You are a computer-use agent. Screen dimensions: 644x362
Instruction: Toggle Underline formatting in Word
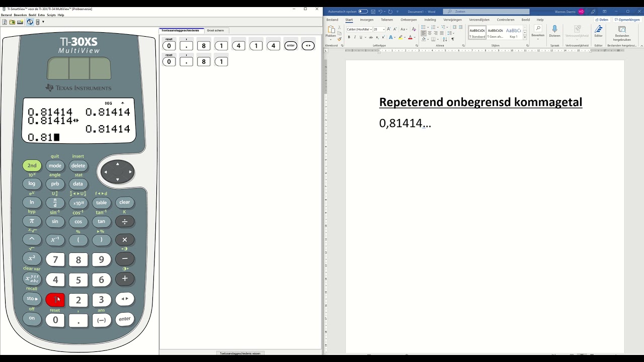[x=361, y=37]
